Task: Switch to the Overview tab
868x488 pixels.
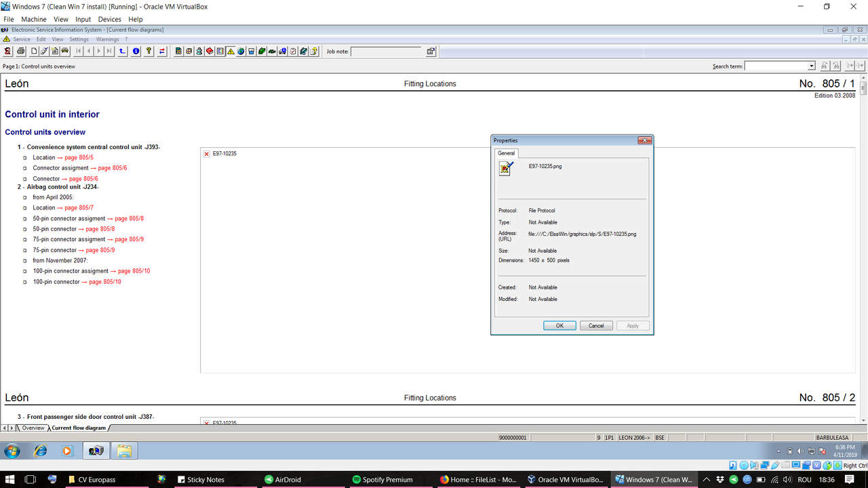Action: 33,428
